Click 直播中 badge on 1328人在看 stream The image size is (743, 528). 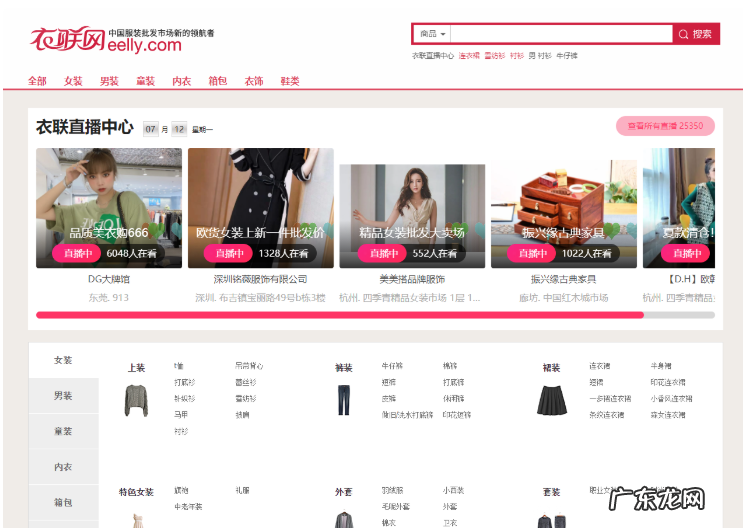point(229,254)
